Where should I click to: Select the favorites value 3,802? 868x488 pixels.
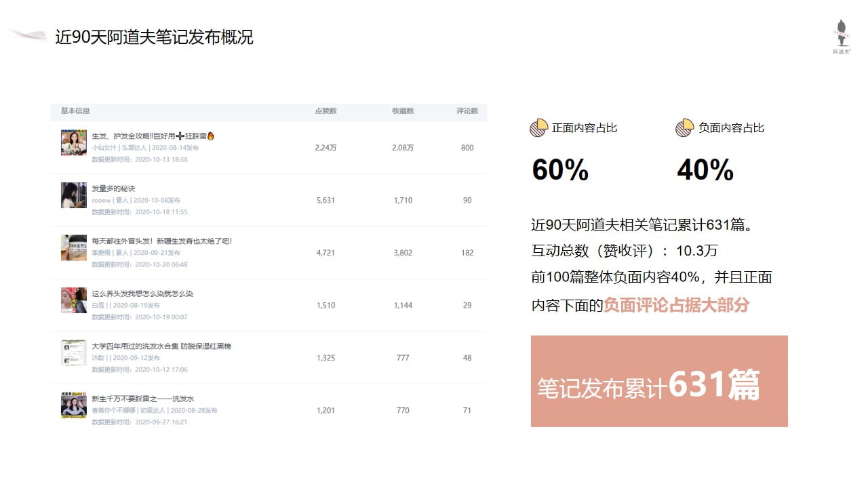tap(403, 253)
